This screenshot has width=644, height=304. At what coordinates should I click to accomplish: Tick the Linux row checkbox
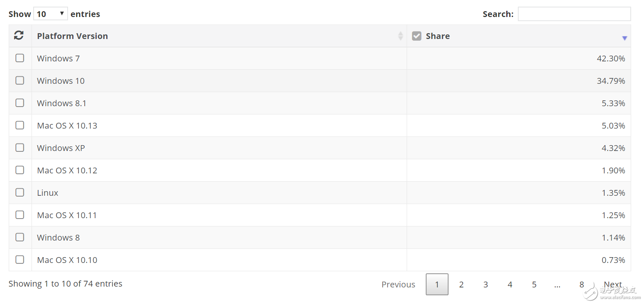(20, 192)
